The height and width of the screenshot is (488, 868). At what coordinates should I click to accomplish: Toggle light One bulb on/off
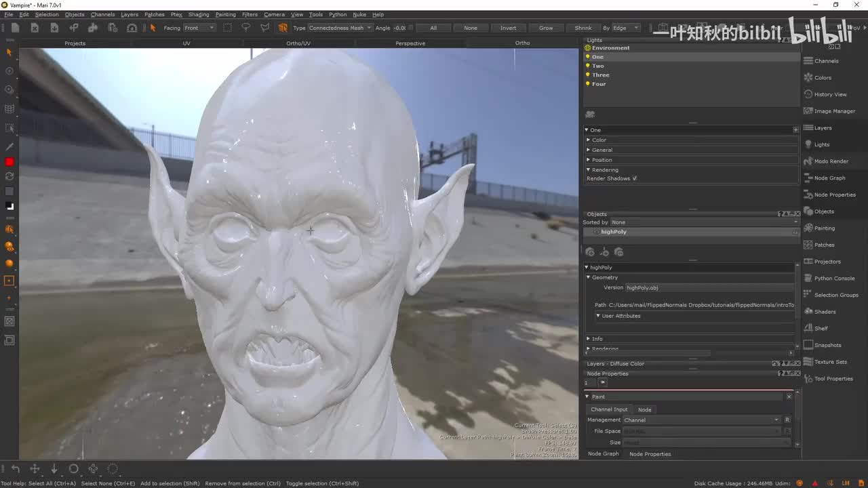tap(588, 57)
